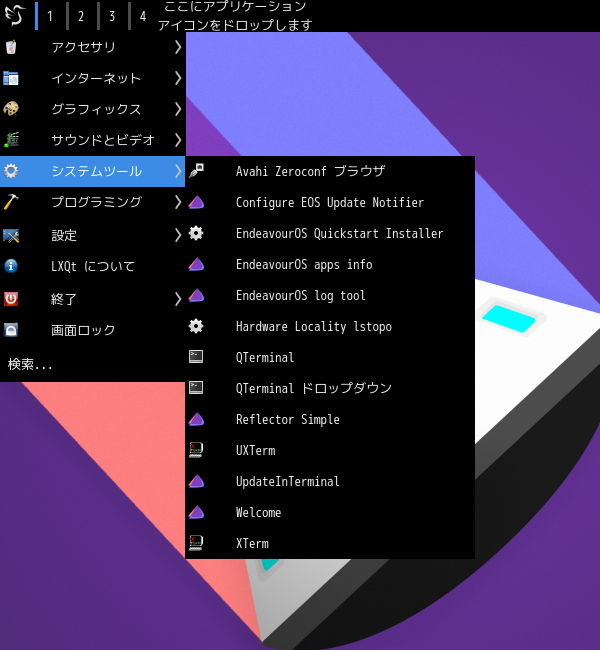Launch EndeavourOS apps info
Viewport: 600px width, 650px height.
click(x=330, y=264)
